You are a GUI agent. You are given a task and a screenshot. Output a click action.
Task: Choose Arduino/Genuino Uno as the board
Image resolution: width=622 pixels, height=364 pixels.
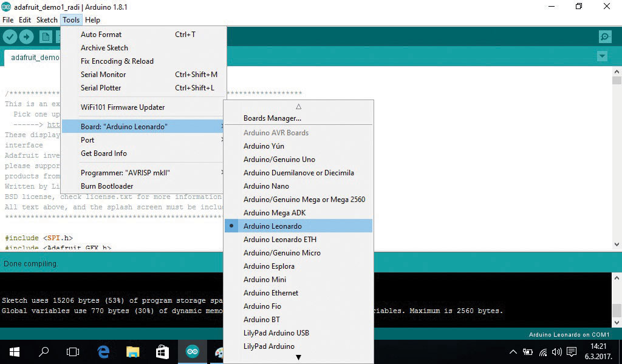point(279,160)
